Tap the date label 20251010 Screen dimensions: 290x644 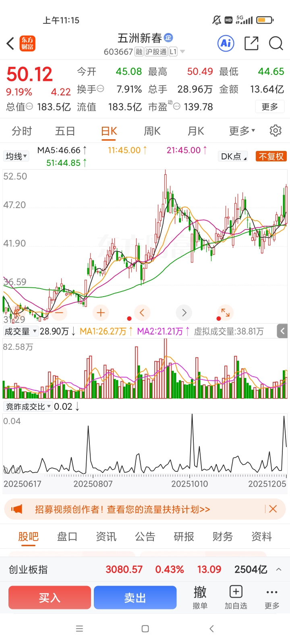click(x=190, y=484)
